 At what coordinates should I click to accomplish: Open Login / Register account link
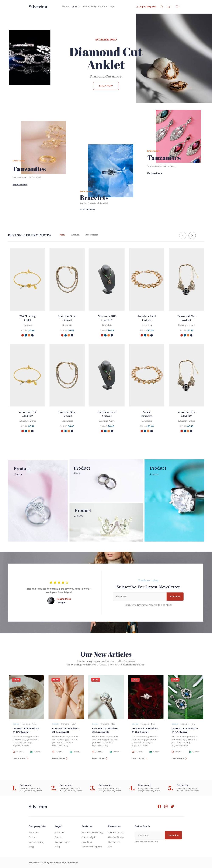click(x=146, y=6)
